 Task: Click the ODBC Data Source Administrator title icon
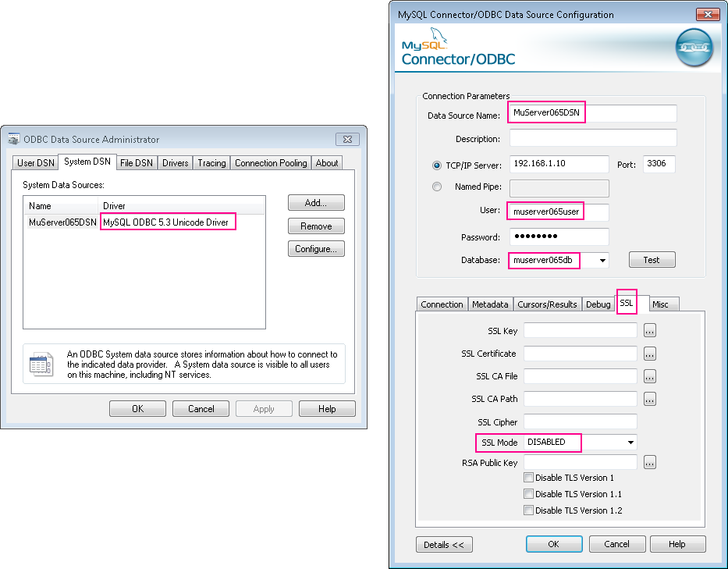(14, 139)
